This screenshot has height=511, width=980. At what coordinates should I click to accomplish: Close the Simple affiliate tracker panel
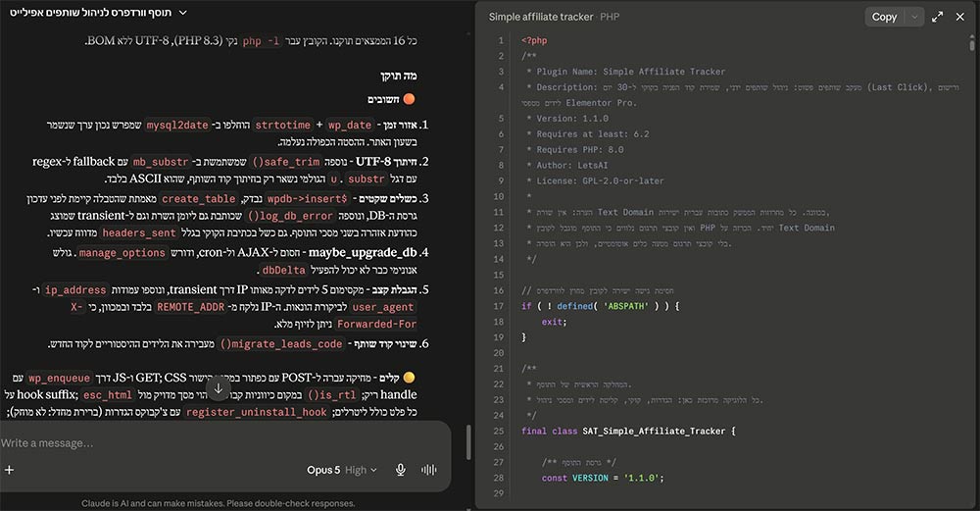[x=960, y=17]
